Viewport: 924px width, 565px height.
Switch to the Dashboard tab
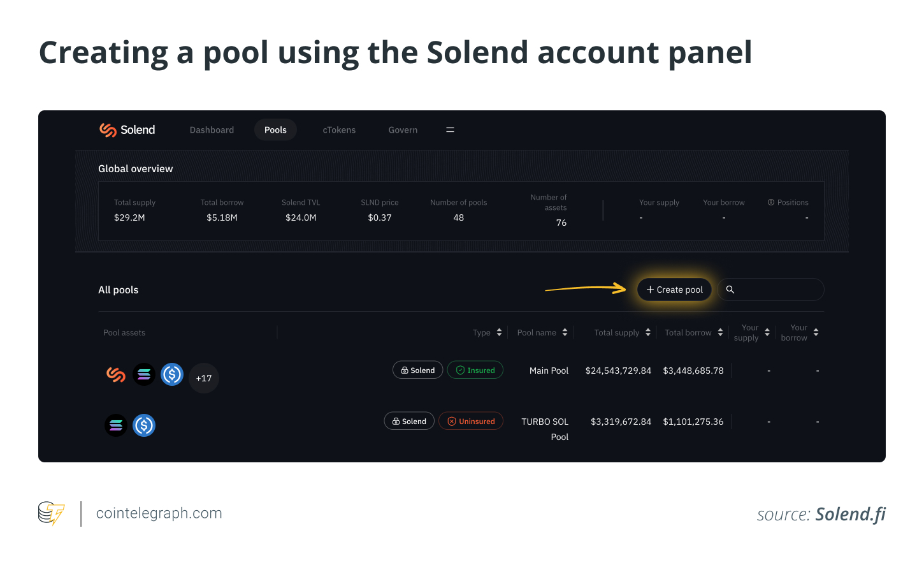point(212,130)
